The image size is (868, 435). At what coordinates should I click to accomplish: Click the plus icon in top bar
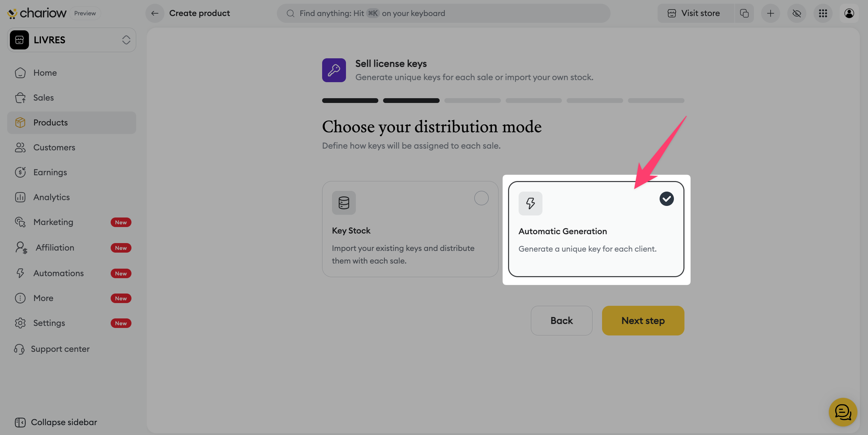(770, 13)
